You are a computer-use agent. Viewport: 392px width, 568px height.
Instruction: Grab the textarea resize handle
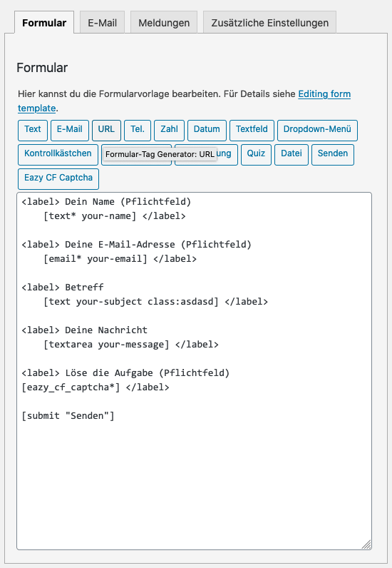tap(366, 544)
